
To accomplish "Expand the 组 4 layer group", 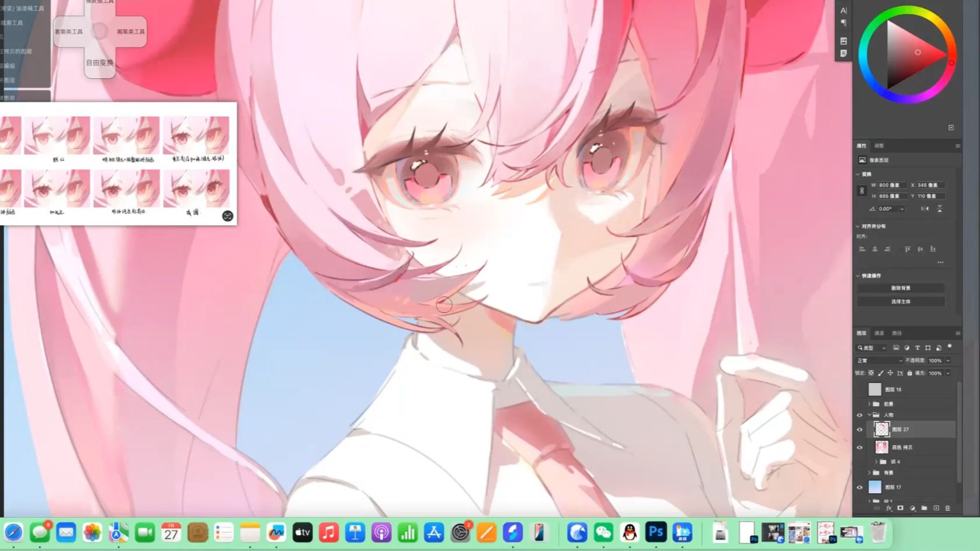I will tap(876, 462).
